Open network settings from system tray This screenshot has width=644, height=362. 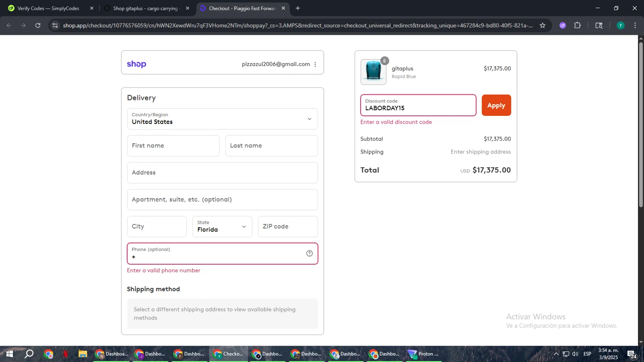tap(566, 354)
